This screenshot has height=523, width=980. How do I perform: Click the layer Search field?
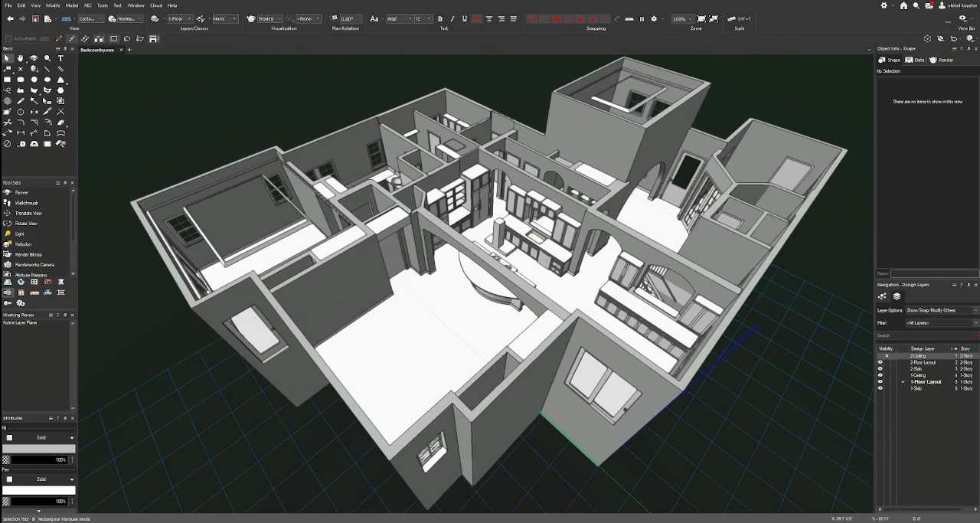925,335
